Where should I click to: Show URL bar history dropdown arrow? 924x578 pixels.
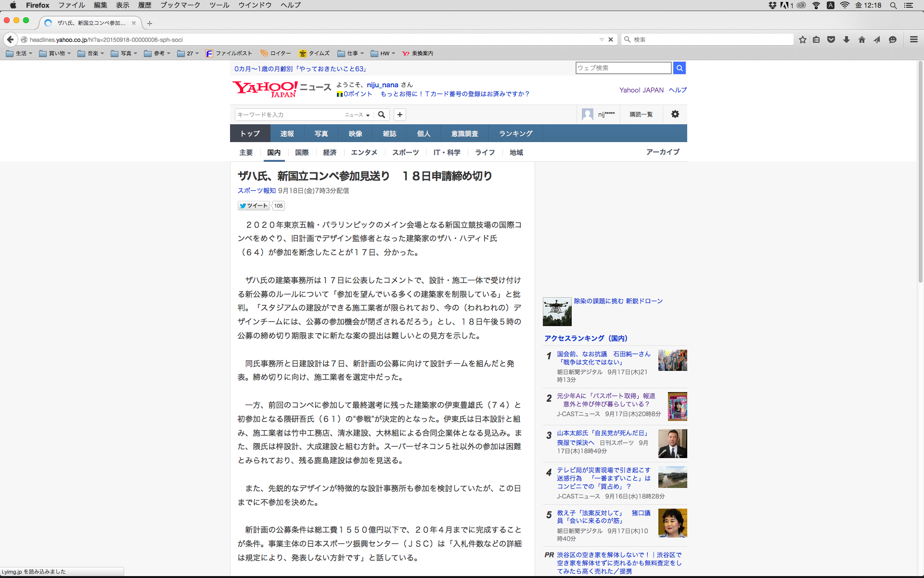click(x=602, y=39)
